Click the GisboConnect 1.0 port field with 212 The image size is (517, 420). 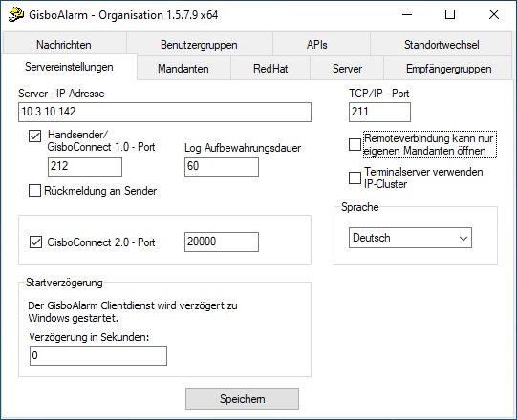pos(85,166)
